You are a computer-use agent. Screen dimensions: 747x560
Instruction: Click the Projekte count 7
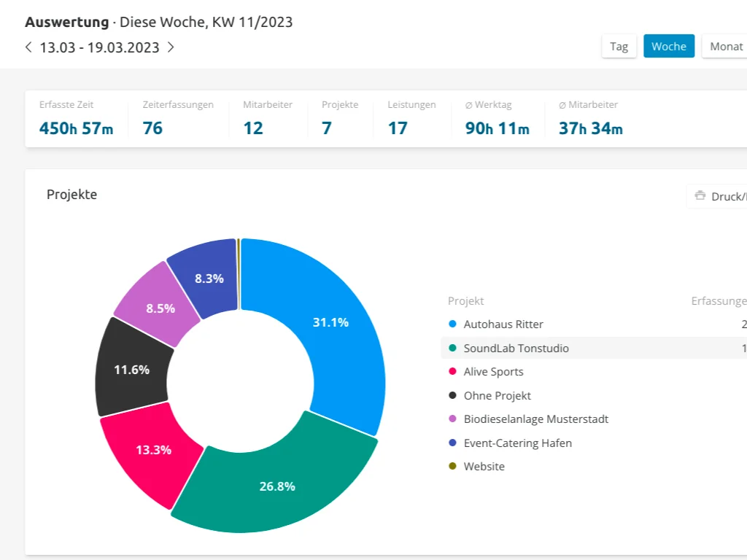click(326, 128)
